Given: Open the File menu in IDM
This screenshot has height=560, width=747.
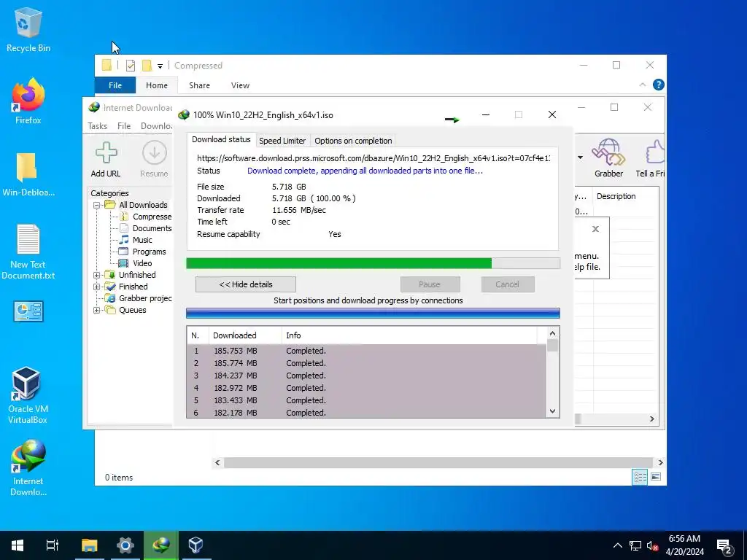Looking at the screenshot, I should click(x=124, y=125).
